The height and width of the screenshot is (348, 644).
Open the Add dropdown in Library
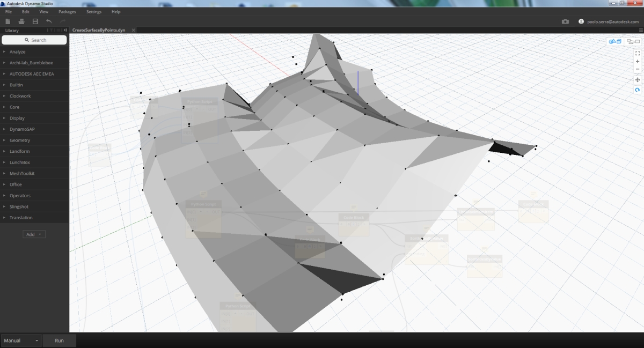pos(34,234)
